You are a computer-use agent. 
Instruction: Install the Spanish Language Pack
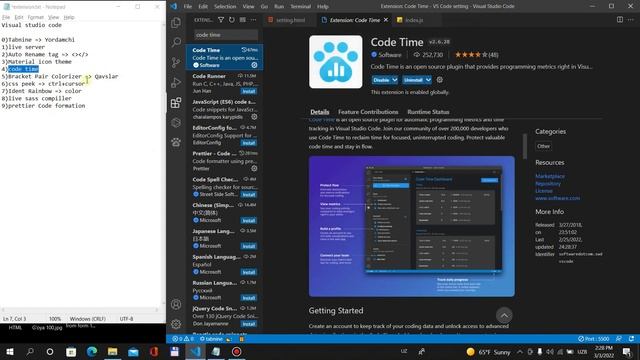point(249,272)
